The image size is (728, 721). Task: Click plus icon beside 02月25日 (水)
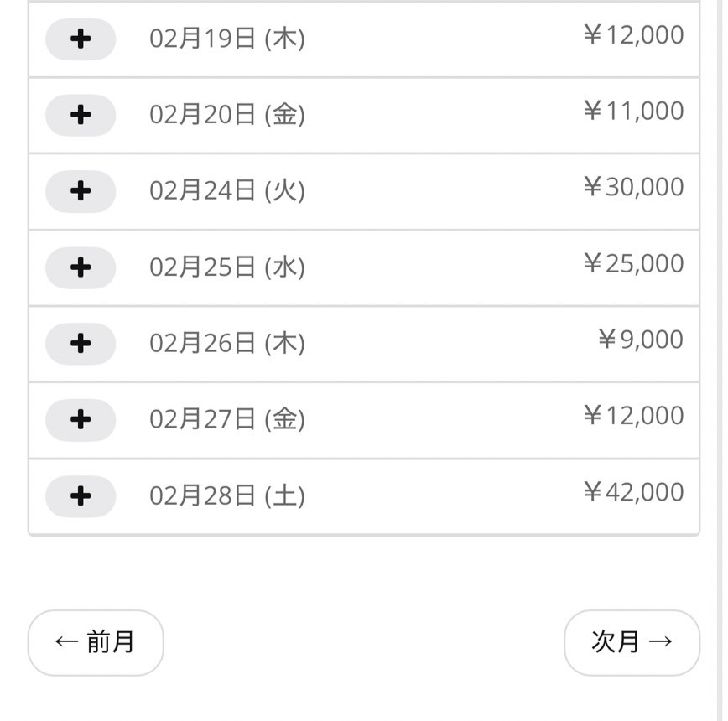[81, 267]
